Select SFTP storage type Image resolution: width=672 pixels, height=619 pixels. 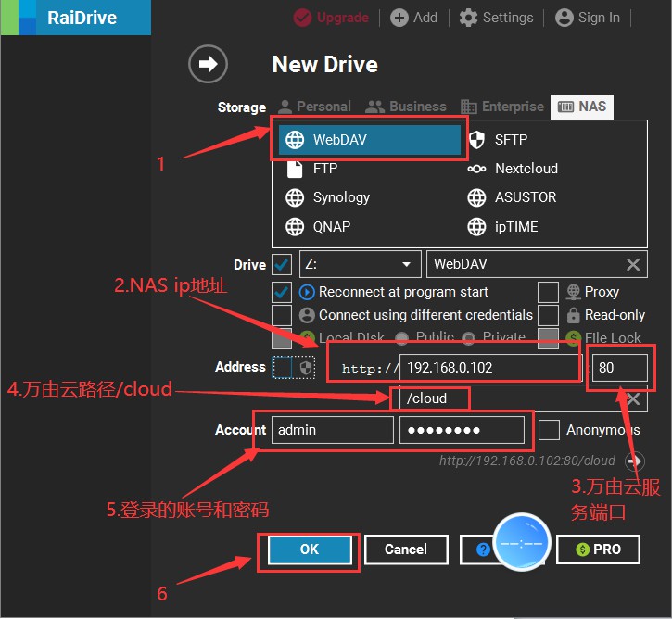[510, 140]
